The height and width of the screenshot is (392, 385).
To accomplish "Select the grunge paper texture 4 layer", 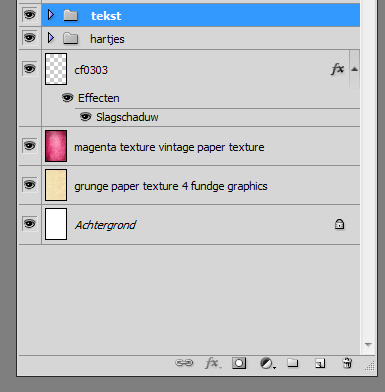I will [201, 185].
